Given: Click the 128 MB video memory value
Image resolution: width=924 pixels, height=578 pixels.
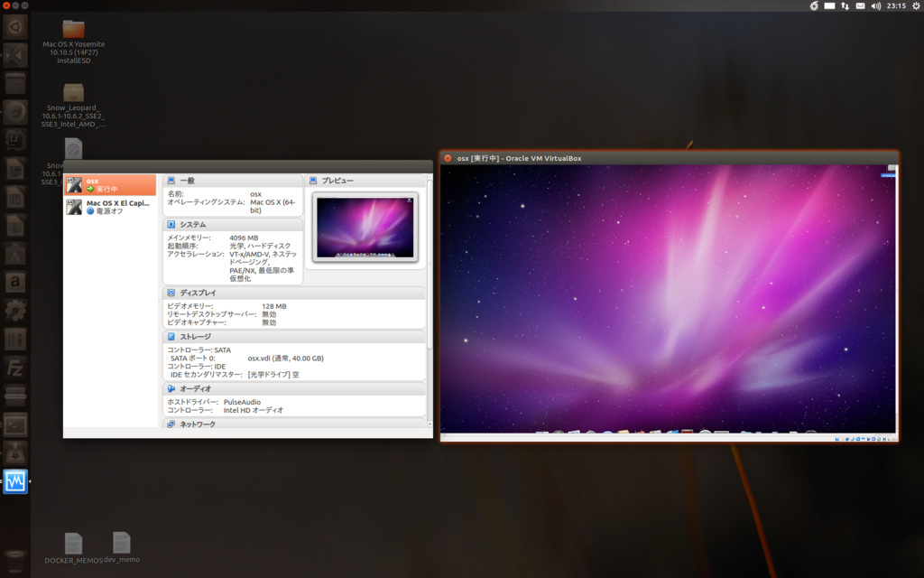Looking at the screenshot, I should coord(274,306).
